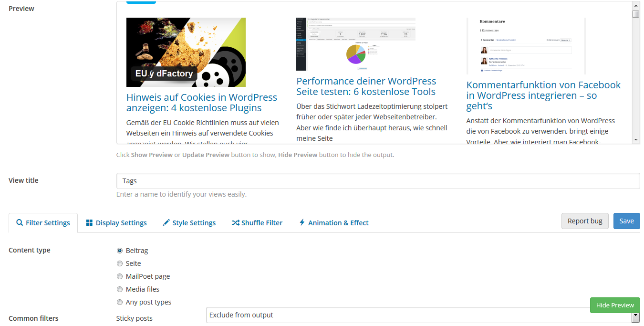
Task: Select the Beitrag content type
Action: (x=120, y=251)
